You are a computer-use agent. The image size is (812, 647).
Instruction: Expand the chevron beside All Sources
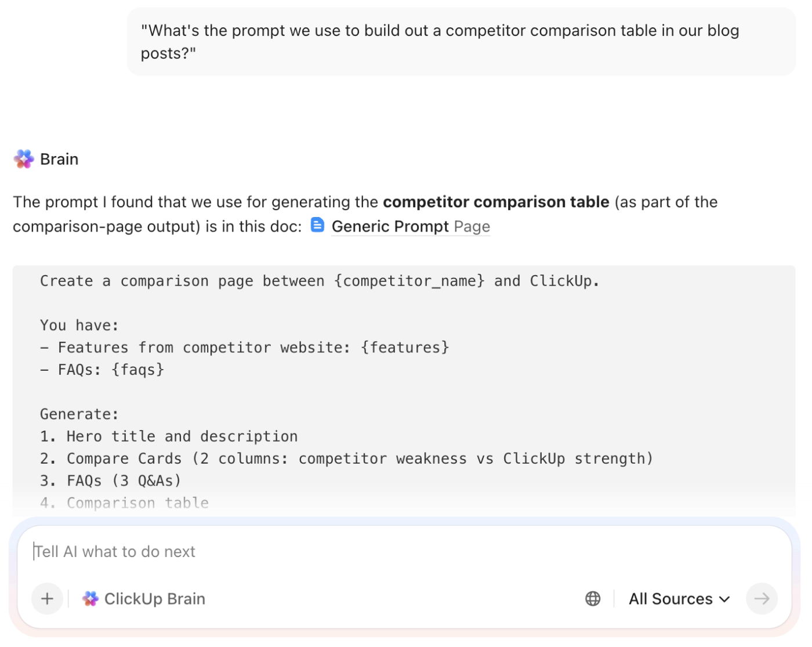[x=724, y=599]
